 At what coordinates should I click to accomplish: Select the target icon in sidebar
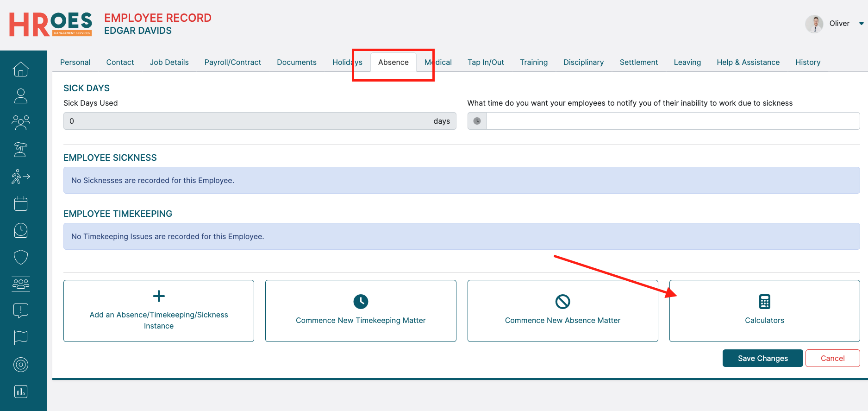pyautogui.click(x=21, y=365)
